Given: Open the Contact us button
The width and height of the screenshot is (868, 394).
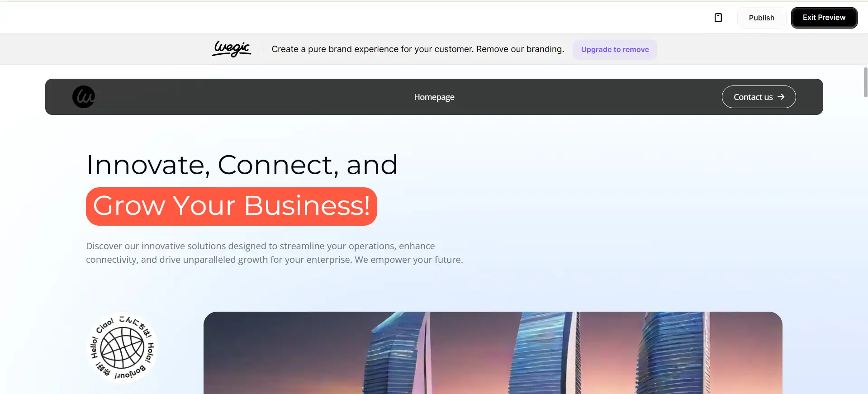Looking at the screenshot, I should point(759,97).
